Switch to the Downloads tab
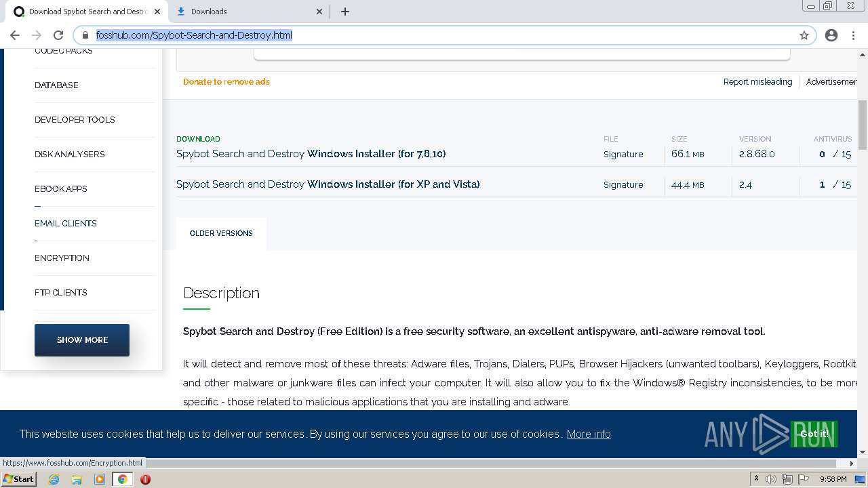This screenshot has height=488, width=868. [x=250, y=12]
